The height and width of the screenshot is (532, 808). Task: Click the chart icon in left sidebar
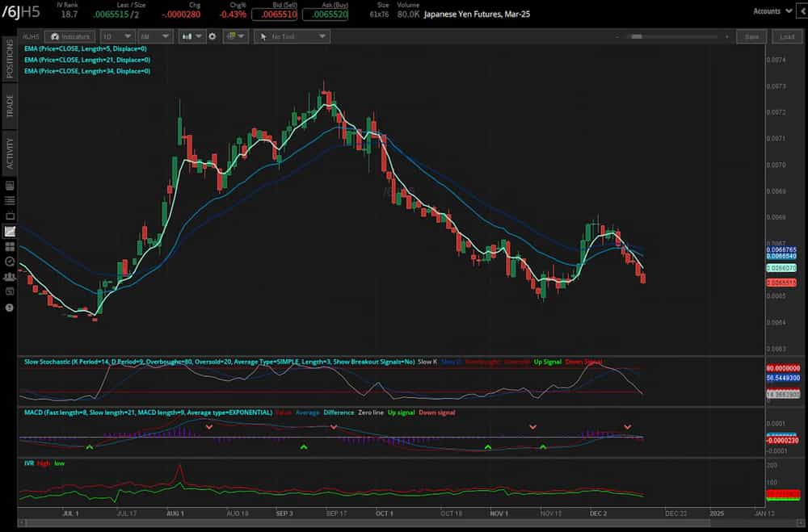pos(10,232)
